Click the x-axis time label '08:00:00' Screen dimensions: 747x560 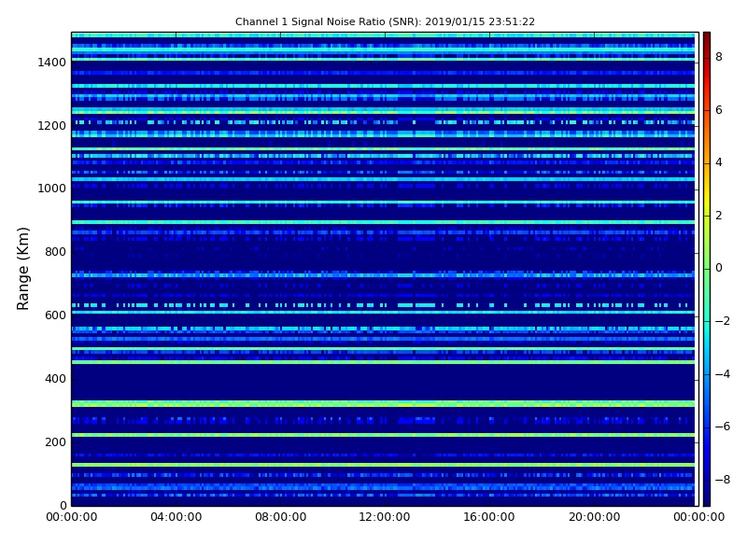(x=281, y=517)
